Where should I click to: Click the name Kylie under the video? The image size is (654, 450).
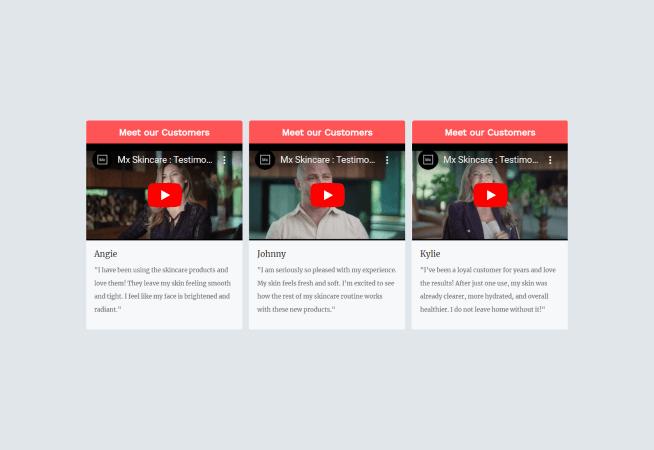click(432, 254)
